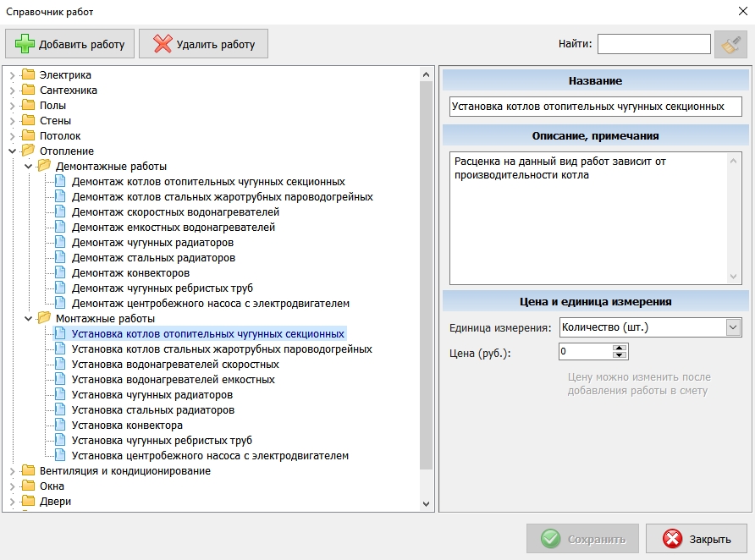Screen dimensions: 755x560
Task: Click the Монтажные работы open folder icon
Action: tap(44, 319)
